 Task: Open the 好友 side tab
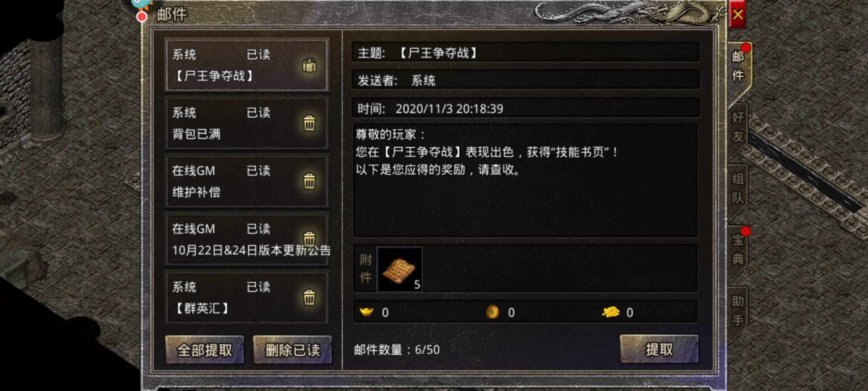[x=738, y=127]
